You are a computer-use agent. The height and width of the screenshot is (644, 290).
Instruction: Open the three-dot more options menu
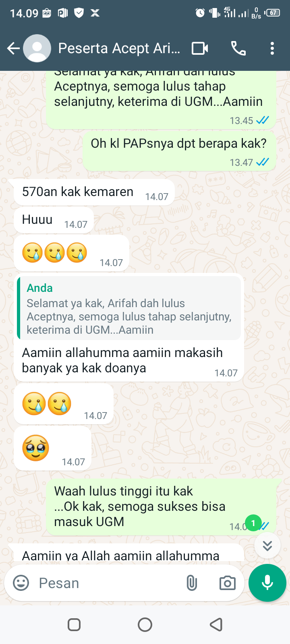click(x=272, y=49)
